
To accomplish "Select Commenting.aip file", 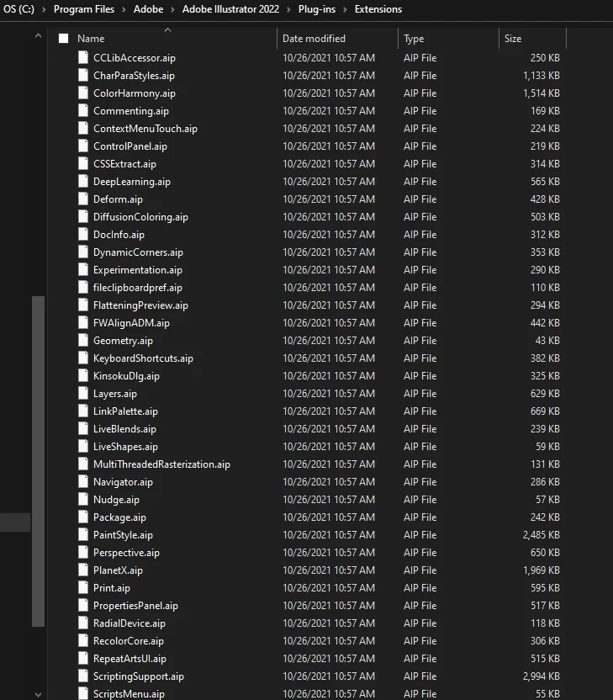I will point(130,111).
